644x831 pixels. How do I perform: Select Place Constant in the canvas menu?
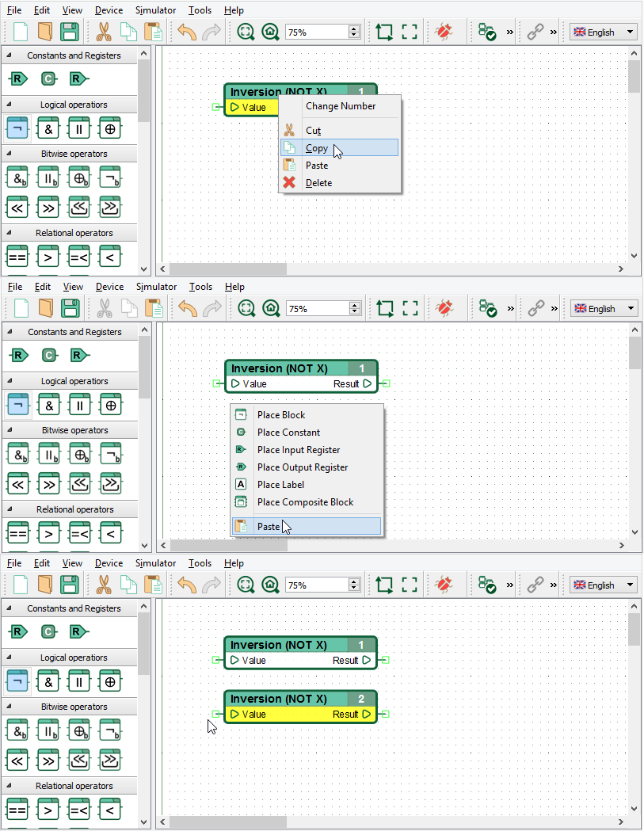click(x=307, y=433)
